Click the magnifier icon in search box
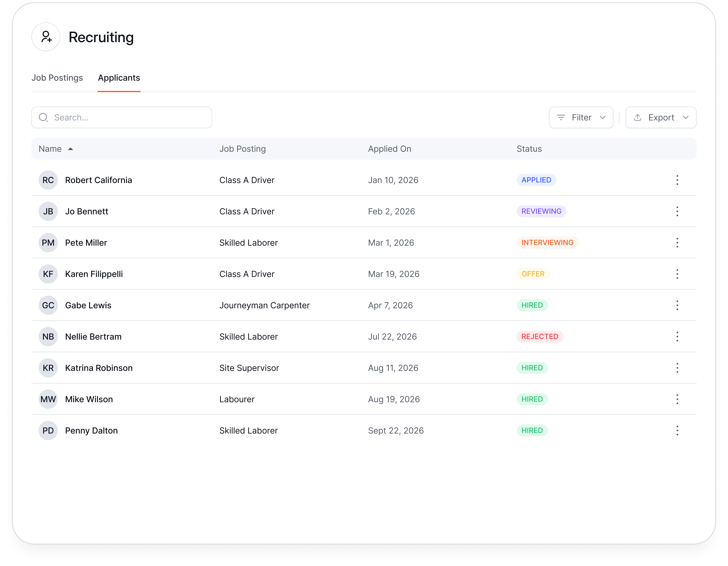Viewport: 728px width, 566px height. coord(43,117)
